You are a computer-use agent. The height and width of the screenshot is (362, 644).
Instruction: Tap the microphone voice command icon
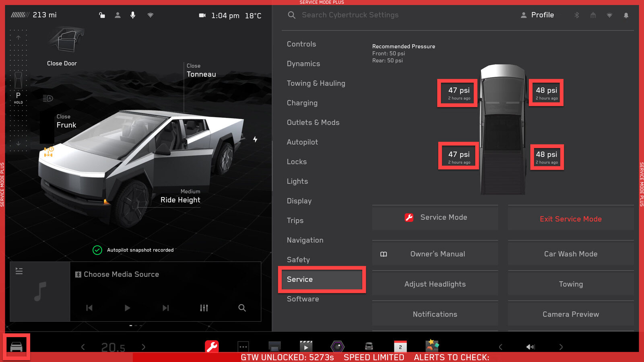[x=133, y=15]
